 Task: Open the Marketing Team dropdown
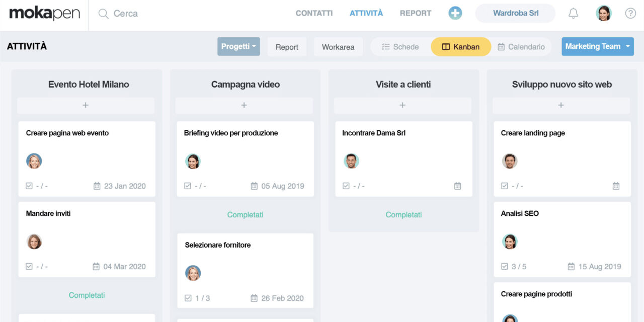coord(598,46)
